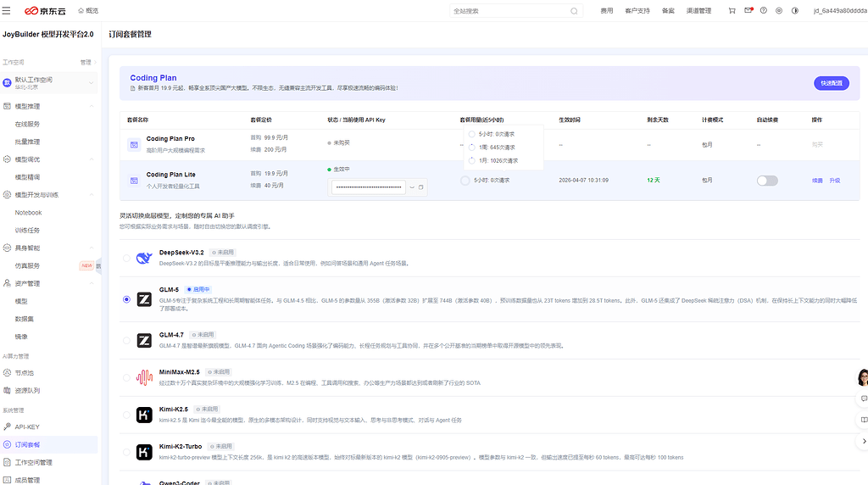Click the Kimi-K2-Turbo K logo
The height and width of the screenshot is (485, 868).
click(x=144, y=452)
